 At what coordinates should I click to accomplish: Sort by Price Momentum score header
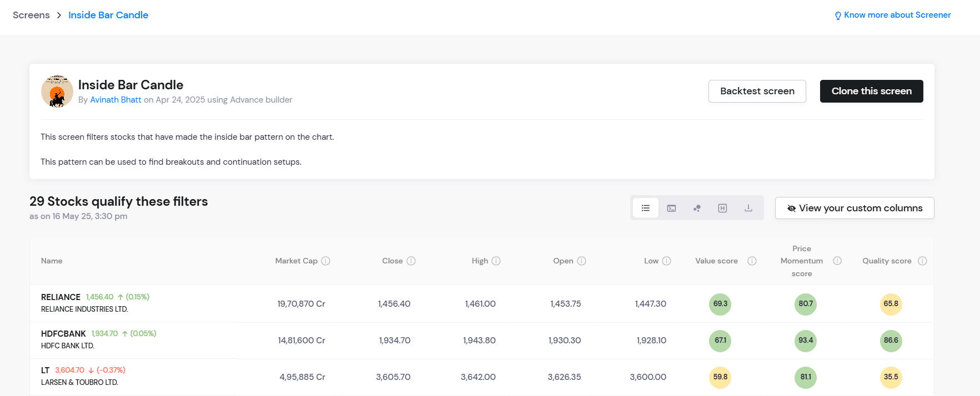[802, 261]
